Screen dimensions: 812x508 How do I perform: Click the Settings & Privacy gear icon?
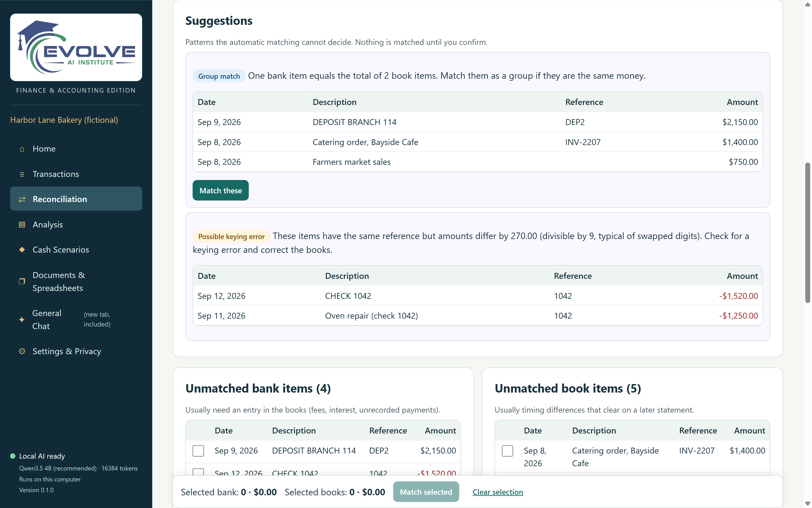(22, 351)
